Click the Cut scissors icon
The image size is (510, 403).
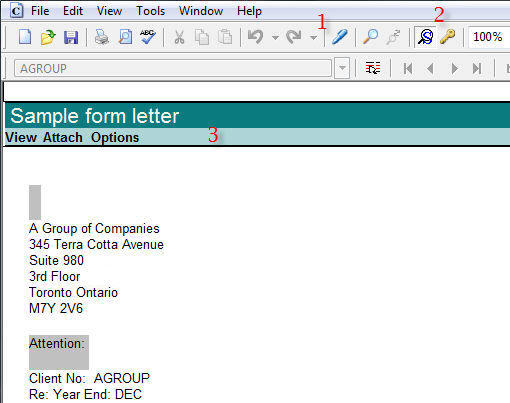coord(179,37)
